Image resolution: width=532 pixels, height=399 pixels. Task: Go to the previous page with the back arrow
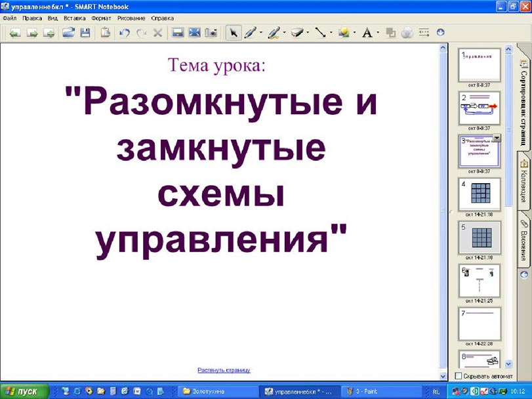[14, 32]
